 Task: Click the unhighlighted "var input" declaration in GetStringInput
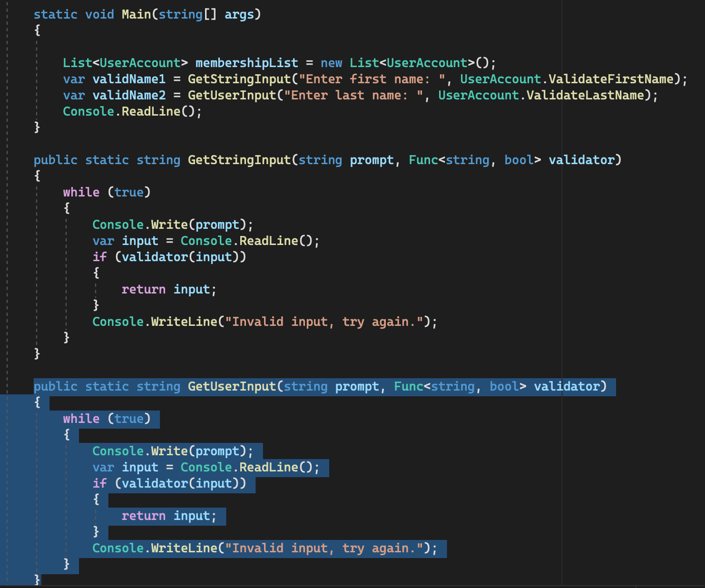pos(125,241)
